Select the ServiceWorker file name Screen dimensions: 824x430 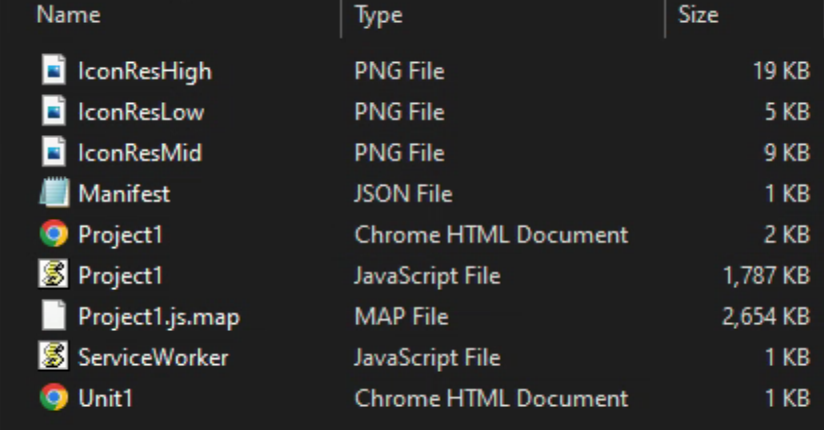(x=153, y=357)
